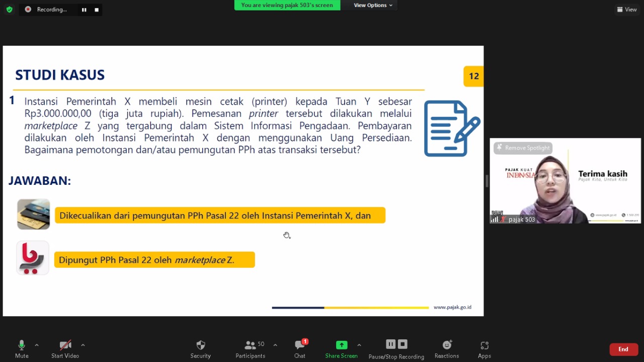The image size is (644, 362).
Task: Expand audio options arrow beside Mute
Action: click(x=37, y=345)
